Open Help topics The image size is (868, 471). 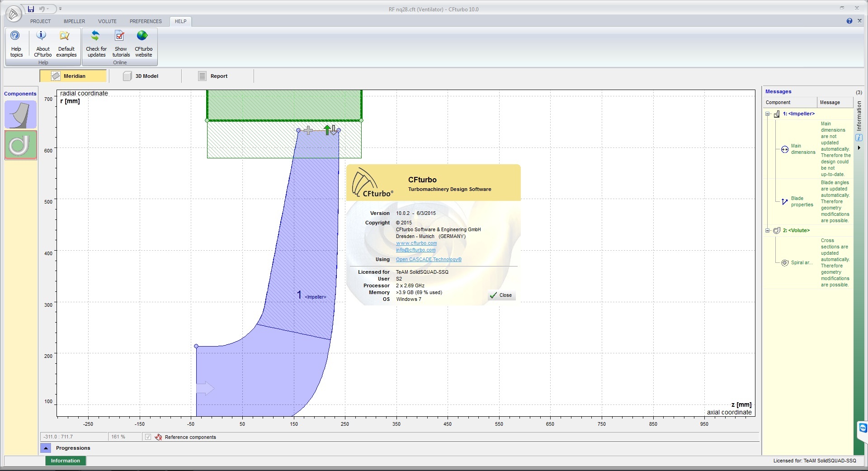(16, 44)
